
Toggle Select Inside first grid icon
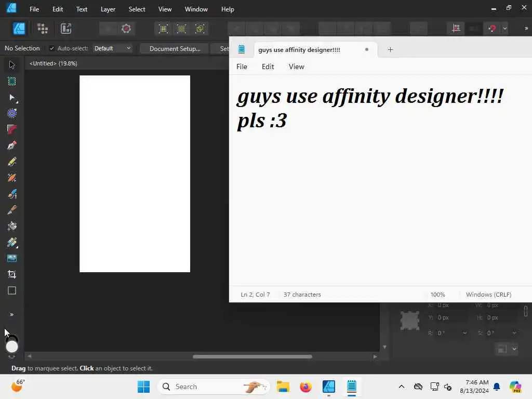[x=163, y=29]
